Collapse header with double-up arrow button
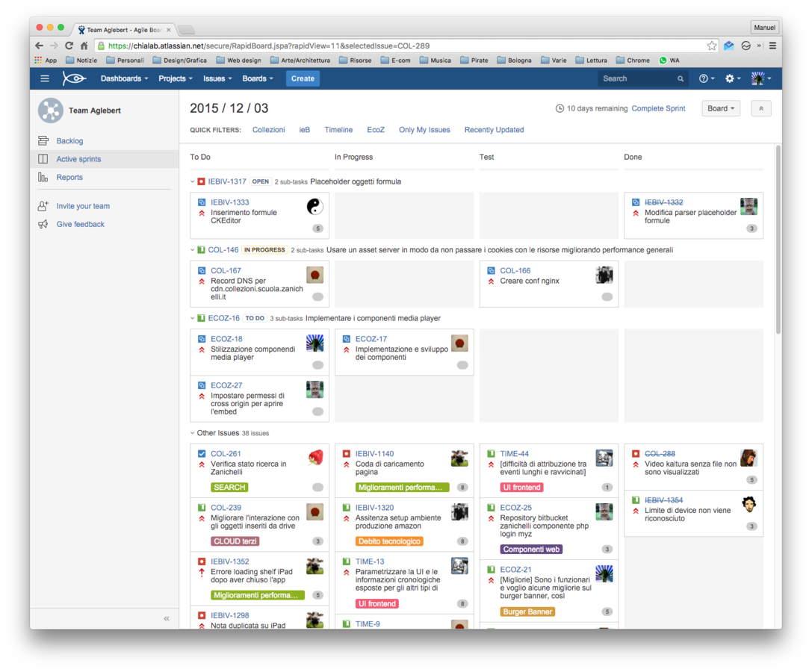Image resolution: width=812 pixels, height=672 pixels. pyautogui.click(x=760, y=108)
